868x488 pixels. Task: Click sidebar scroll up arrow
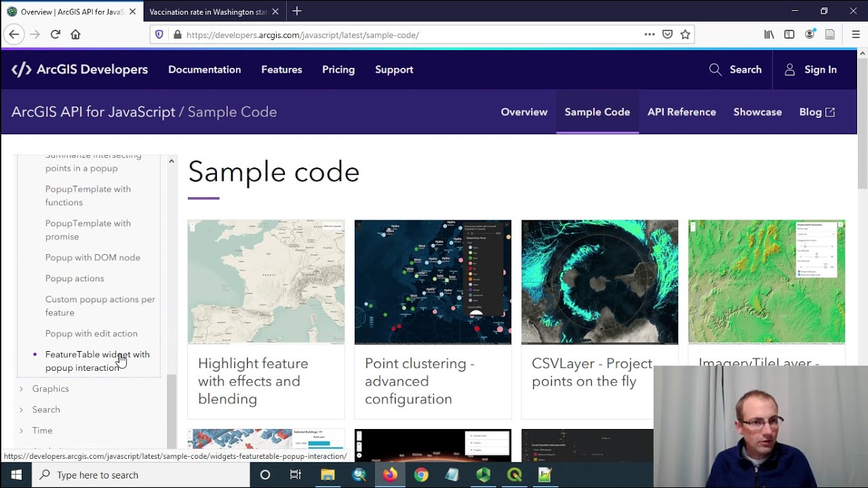171,161
